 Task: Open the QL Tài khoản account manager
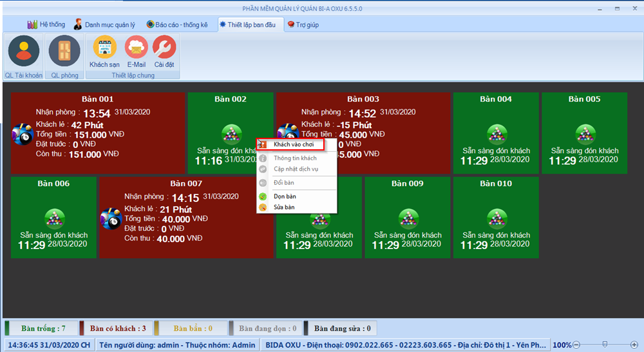[x=24, y=51]
